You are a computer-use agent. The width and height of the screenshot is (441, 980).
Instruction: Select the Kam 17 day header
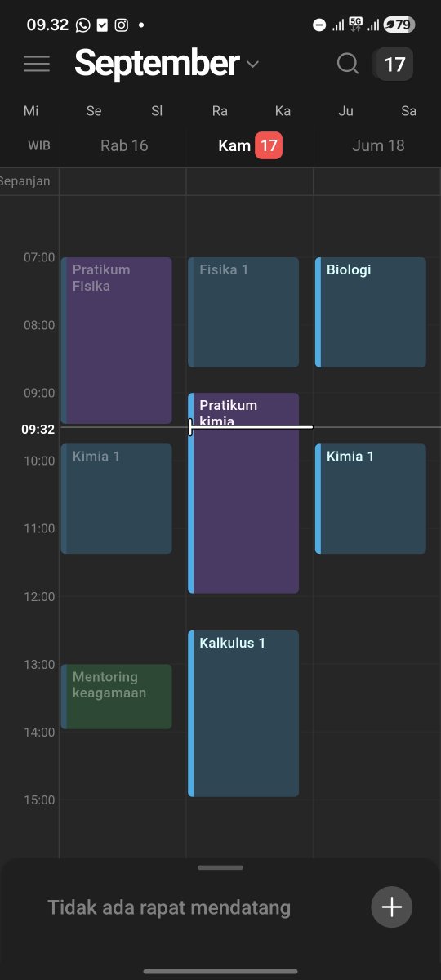(250, 146)
